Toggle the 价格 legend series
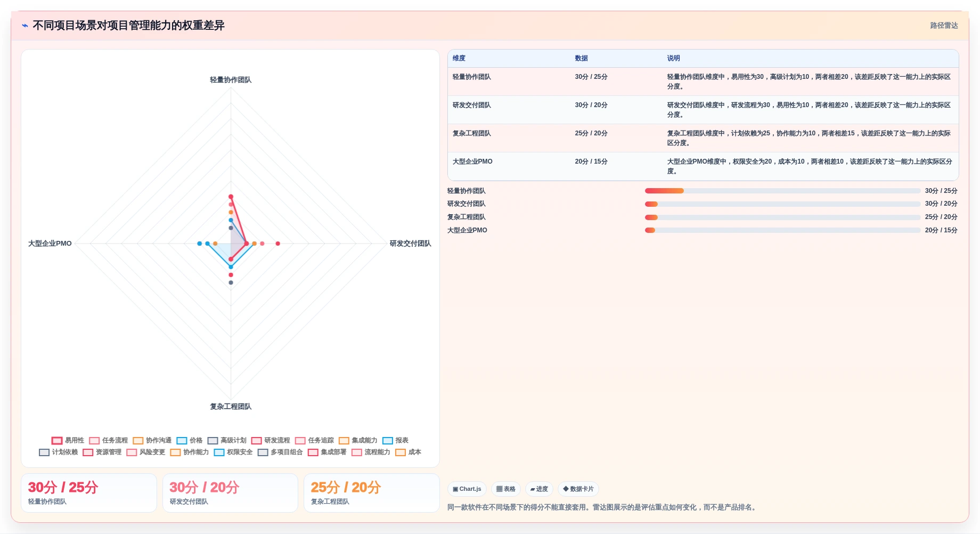The height and width of the screenshot is (534, 980). (189, 440)
